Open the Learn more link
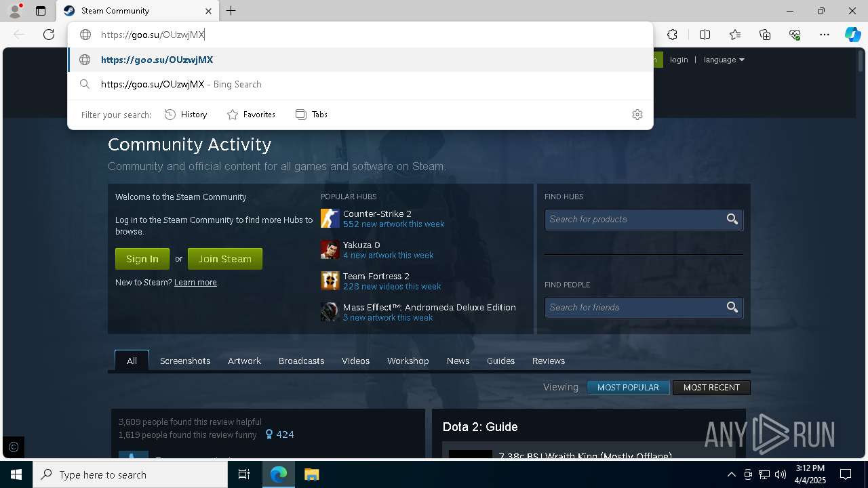The width and height of the screenshot is (868, 488). pos(195,283)
